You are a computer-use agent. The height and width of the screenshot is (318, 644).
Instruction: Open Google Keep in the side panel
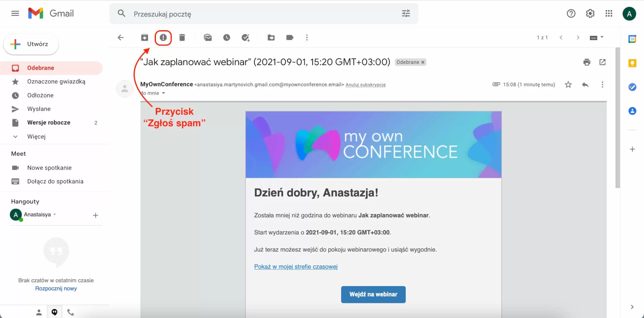coord(632,63)
